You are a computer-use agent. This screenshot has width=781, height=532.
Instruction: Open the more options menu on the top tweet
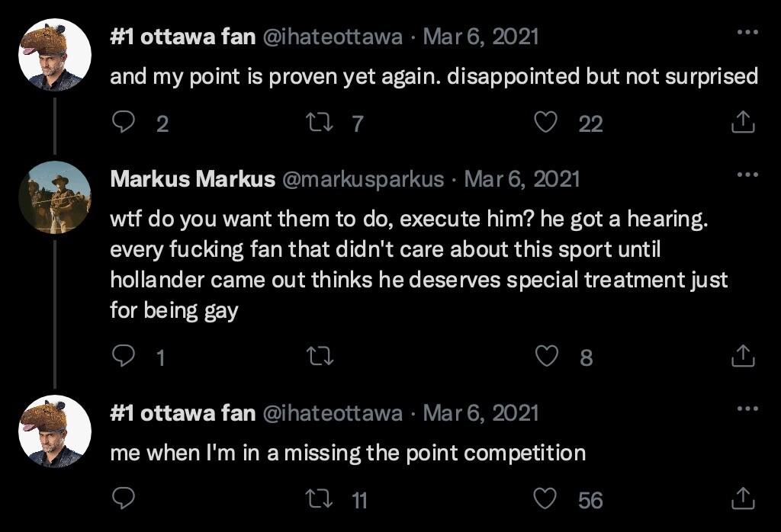746,30
